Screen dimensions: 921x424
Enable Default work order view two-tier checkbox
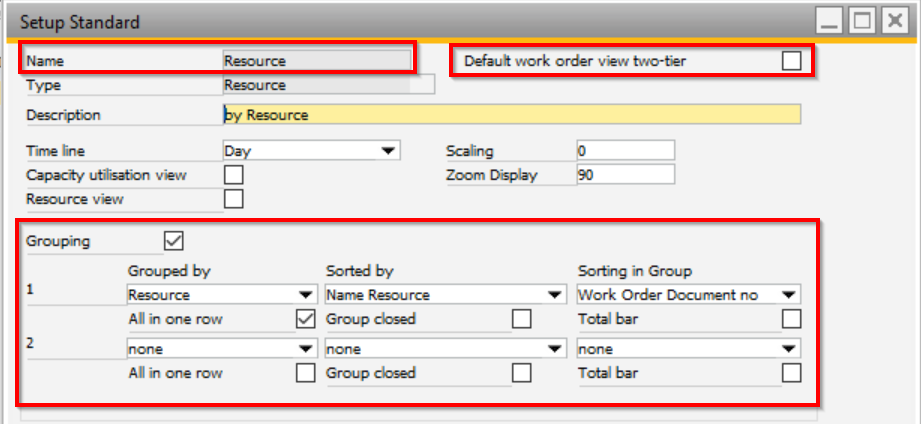click(791, 61)
